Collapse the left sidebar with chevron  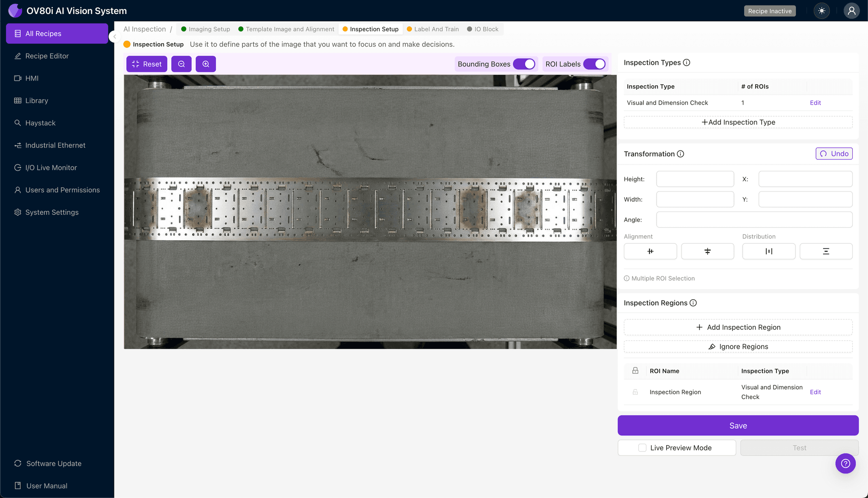click(114, 36)
